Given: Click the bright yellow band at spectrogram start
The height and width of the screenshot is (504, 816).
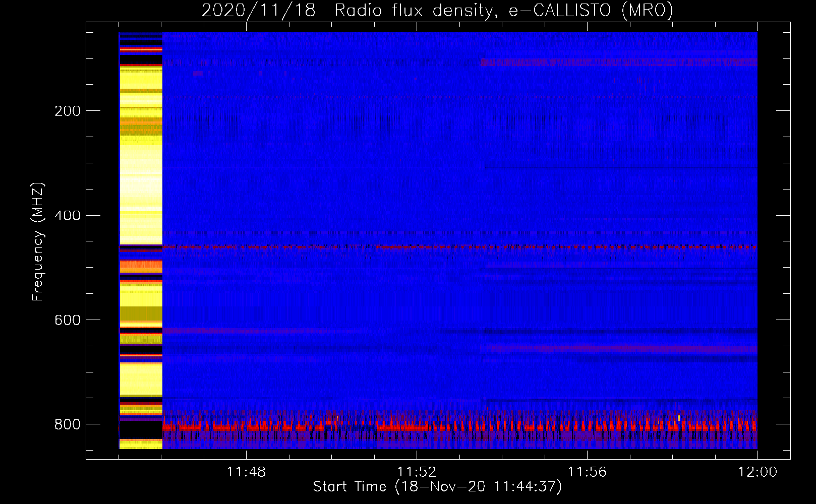Looking at the screenshot, I should click(x=141, y=240).
